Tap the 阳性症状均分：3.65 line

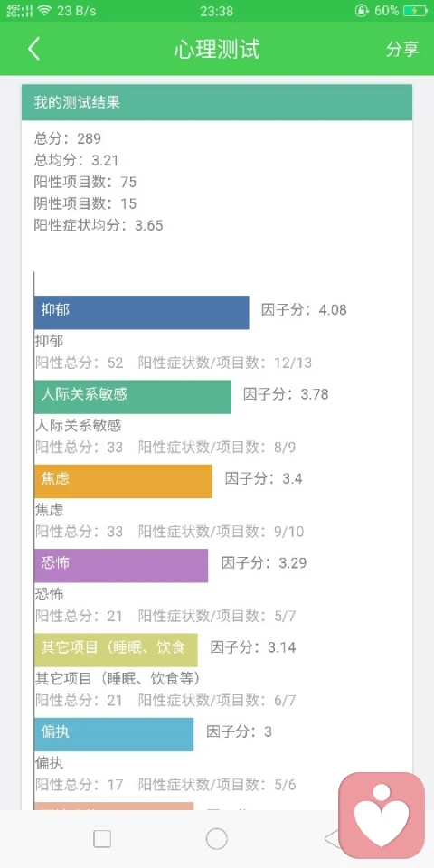coord(99,225)
